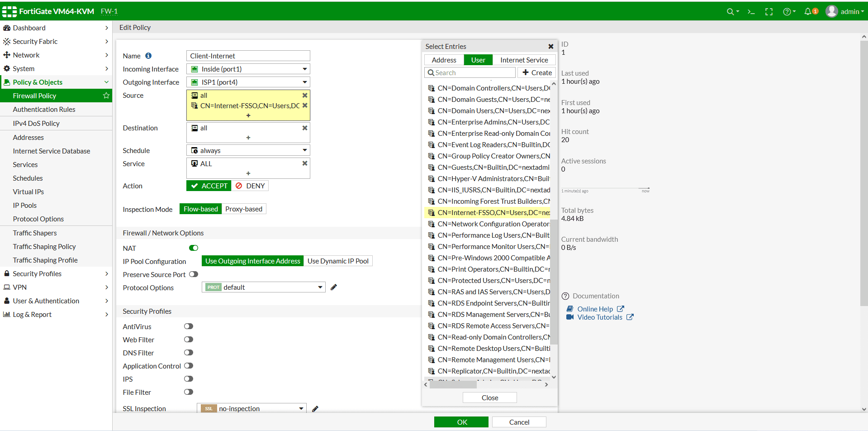868x431 pixels.
Task: Toggle fullscreen mode icon
Action: [x=769, y=12]
